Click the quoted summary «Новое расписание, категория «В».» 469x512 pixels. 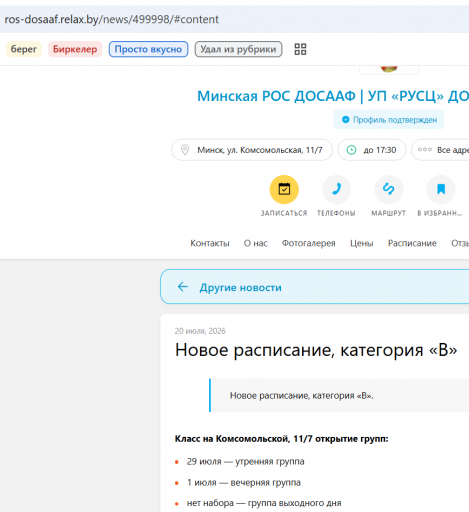point(302,396)
